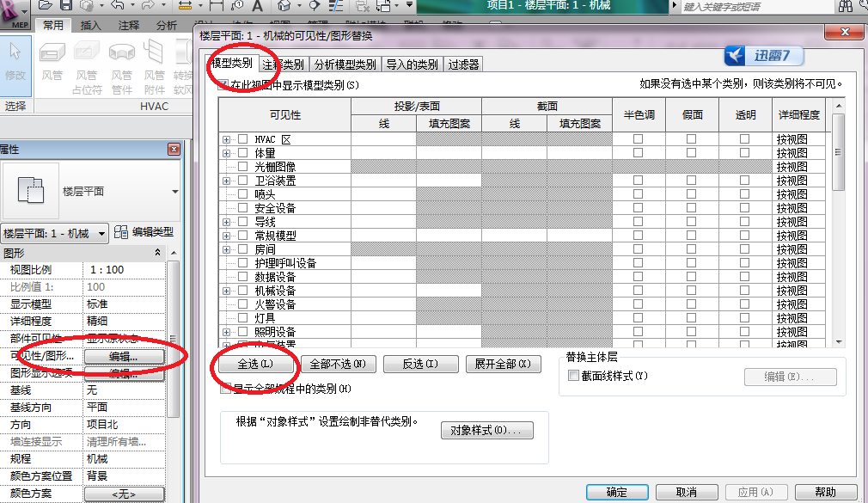868x503 pixels.
Task: Click the 编辑类型 icon in properties
Action: click(x=120, y=232)
